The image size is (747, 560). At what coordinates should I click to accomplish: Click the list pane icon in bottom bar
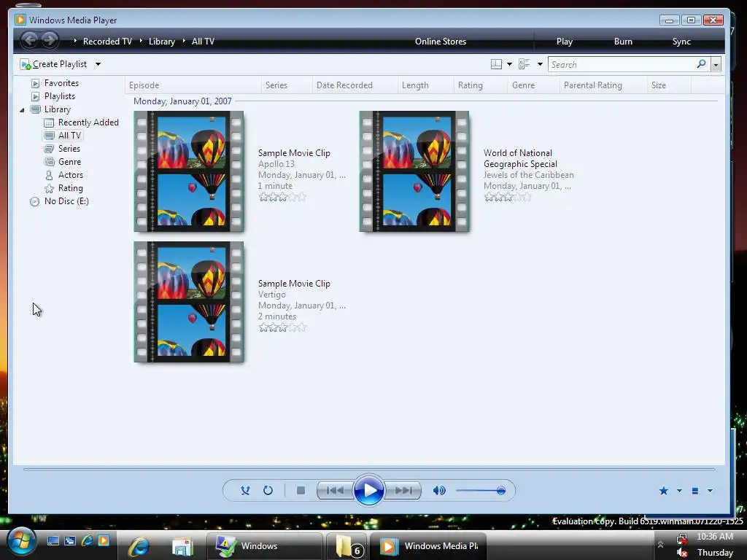click(x=695, y=491)
